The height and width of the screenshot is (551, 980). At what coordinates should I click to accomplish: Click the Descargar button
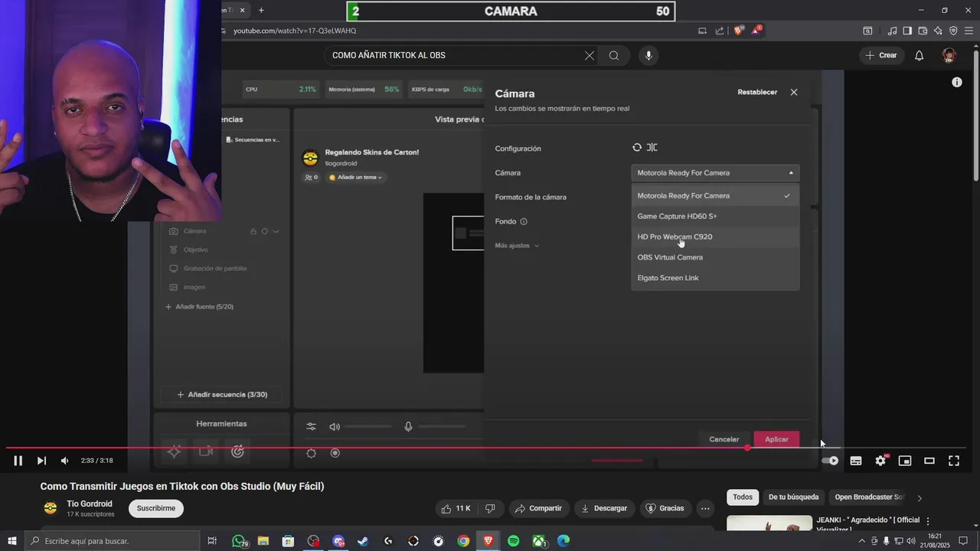605,508
